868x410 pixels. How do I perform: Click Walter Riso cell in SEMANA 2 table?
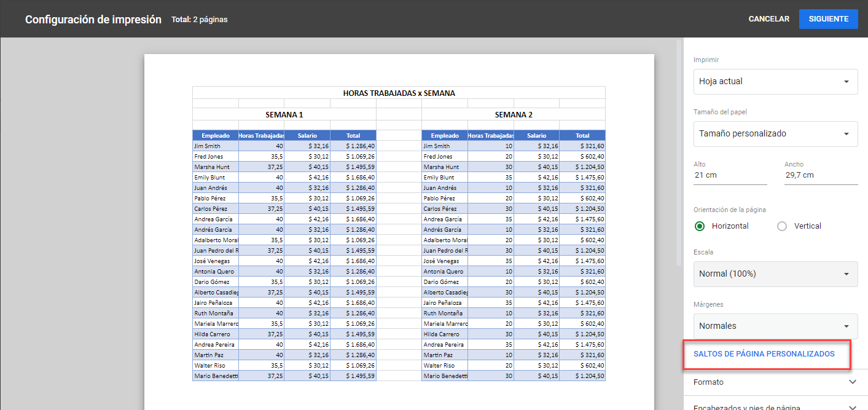coord(445,365)
